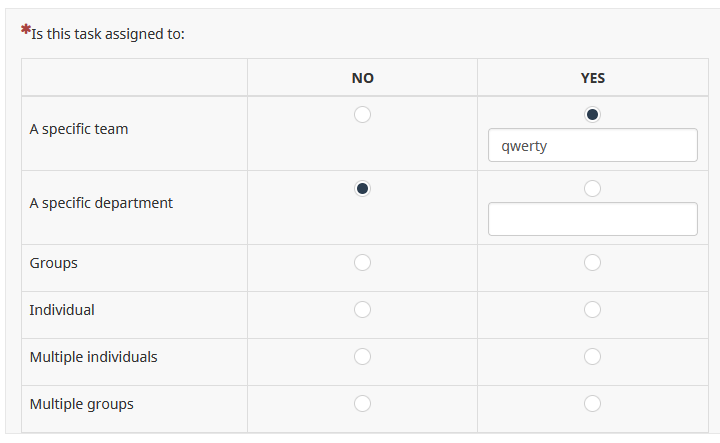Mark NO for Individual
Viewport: 720px width, 443px height.
click(x=362, y=309)
